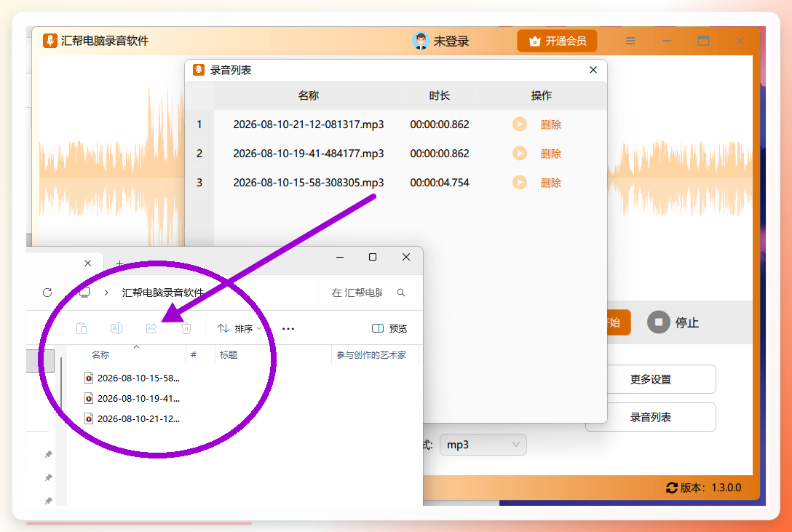Click the rename icon in Explorer toolbar
Viewport: 792px width, 532px height.
point(116,329)
